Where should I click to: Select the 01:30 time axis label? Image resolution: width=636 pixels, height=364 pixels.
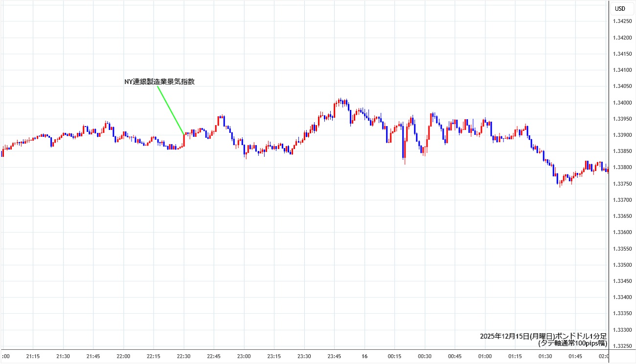(545, 357)
